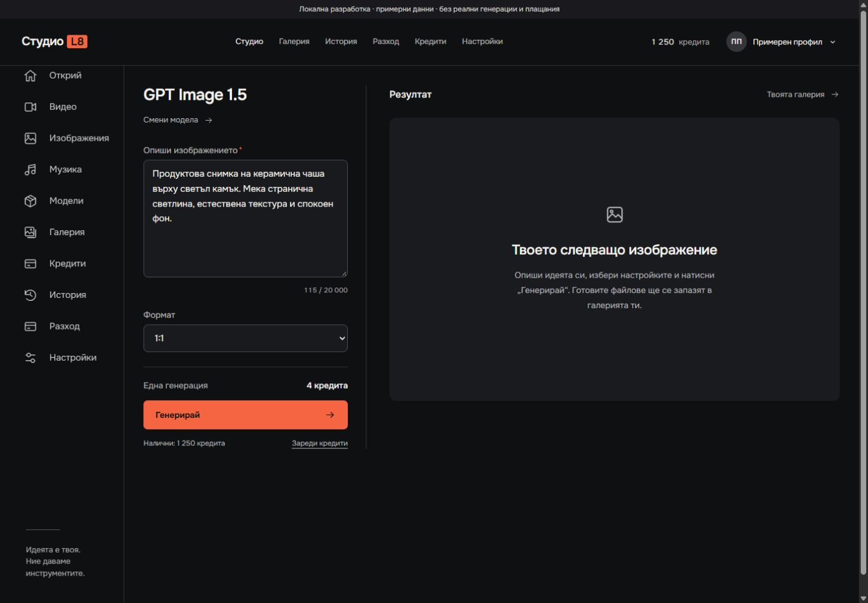Viewport: 868px width, 603px height.
Task: Go to История in the top navigation
Action: tap(341, 41)
